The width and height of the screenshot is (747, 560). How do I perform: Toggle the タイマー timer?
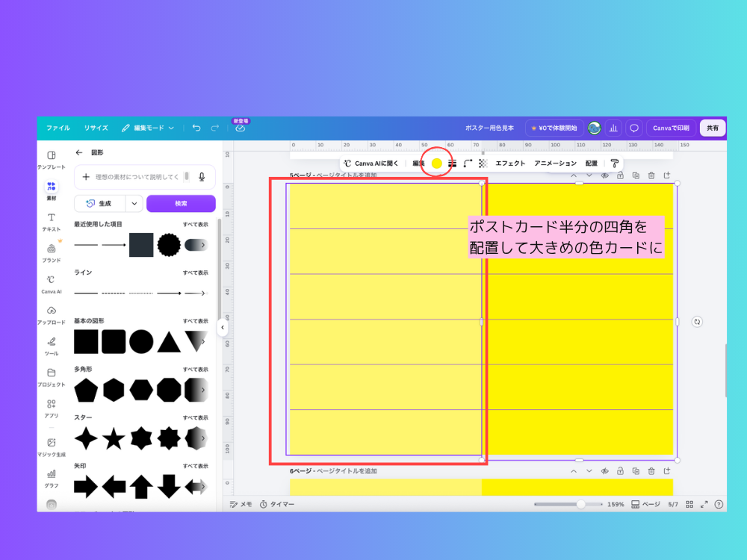pyautogui.click(x=277, y=504)
